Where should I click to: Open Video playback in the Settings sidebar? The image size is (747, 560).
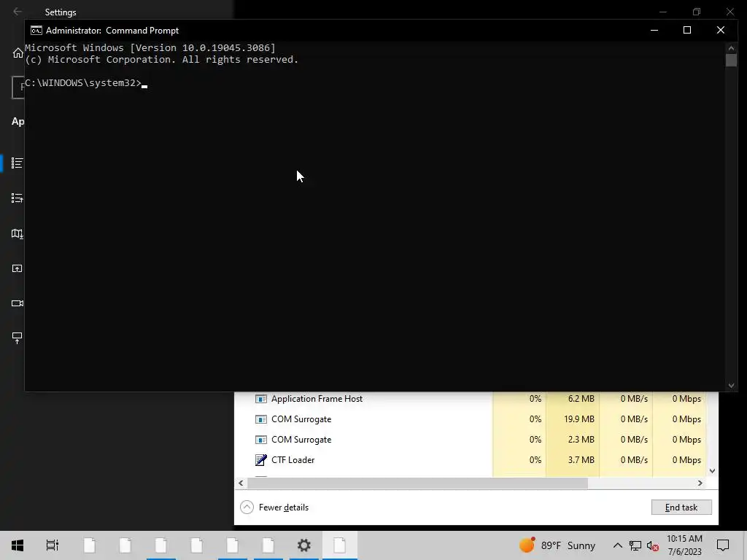pos(18,303)
